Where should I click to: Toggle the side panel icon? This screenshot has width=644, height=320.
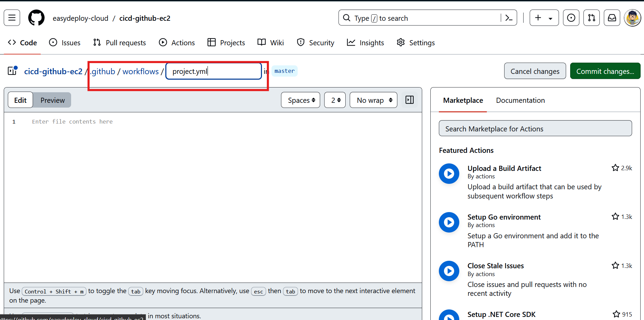tap(410, 100)
